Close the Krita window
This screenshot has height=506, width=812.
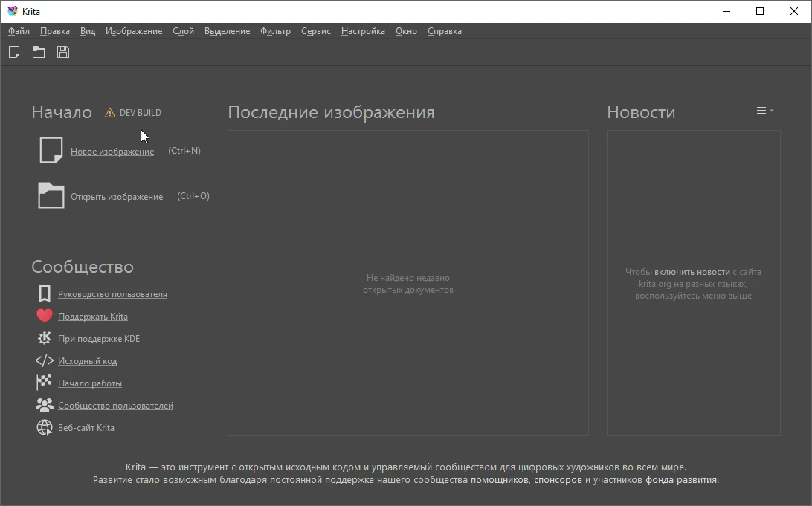pos(794,11)
